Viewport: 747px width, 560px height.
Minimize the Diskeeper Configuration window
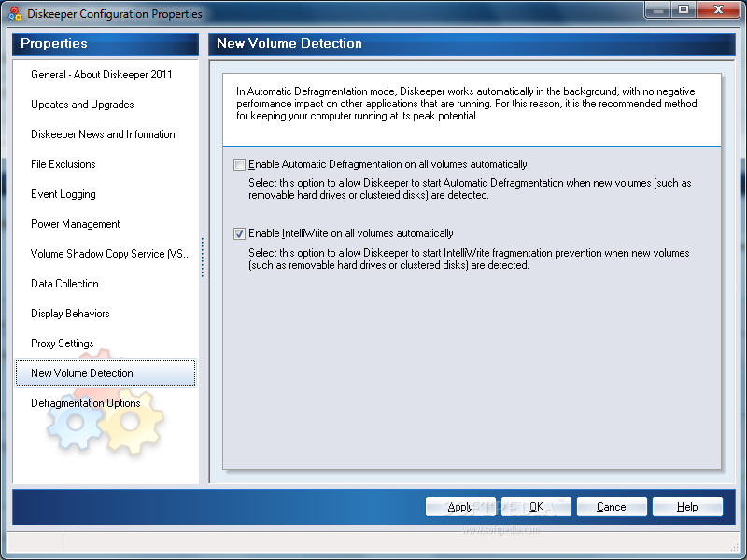tap(658, 10)
